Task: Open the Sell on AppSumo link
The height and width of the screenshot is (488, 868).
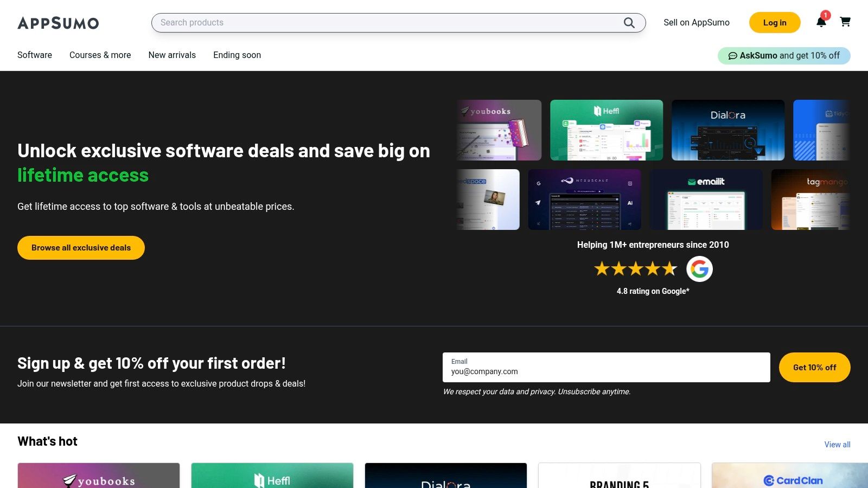Action: [x=696, y=23]
